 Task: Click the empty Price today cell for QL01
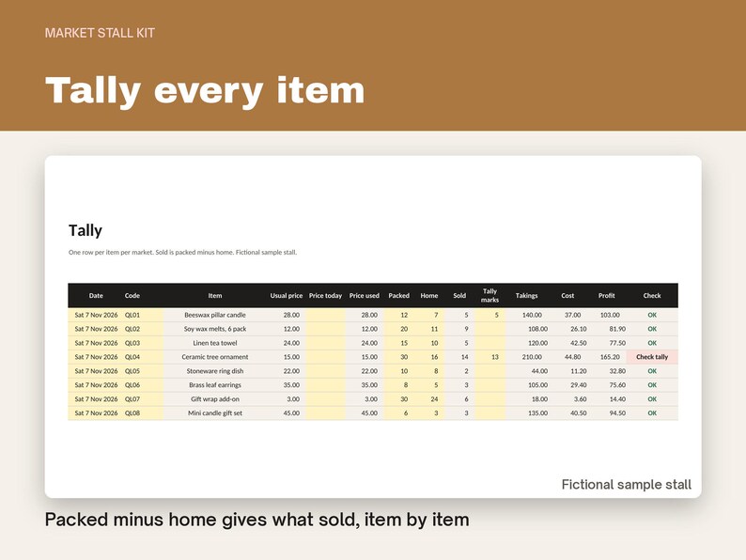click(x=325, y=315)
